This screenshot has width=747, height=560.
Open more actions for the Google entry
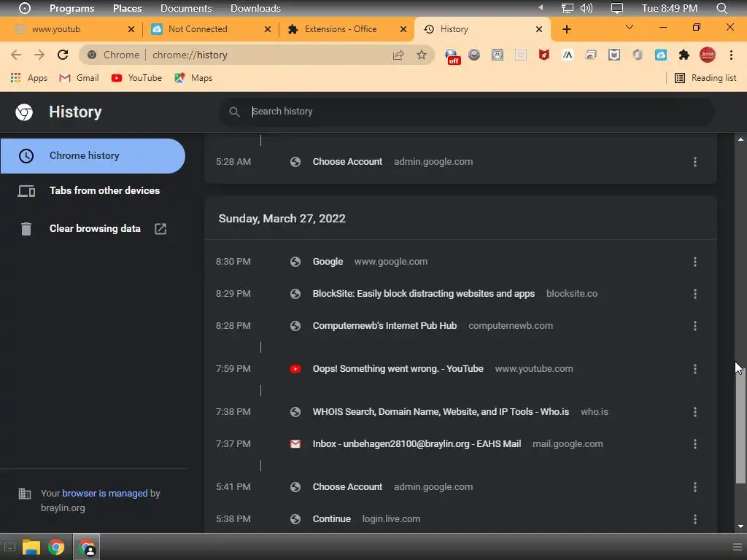point(695,262)
